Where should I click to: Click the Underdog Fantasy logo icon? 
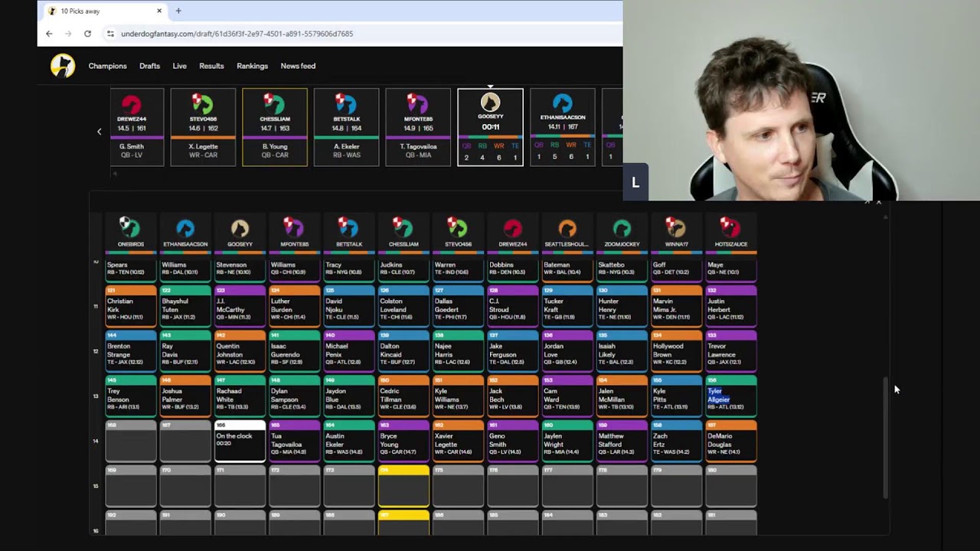[63, 66]
